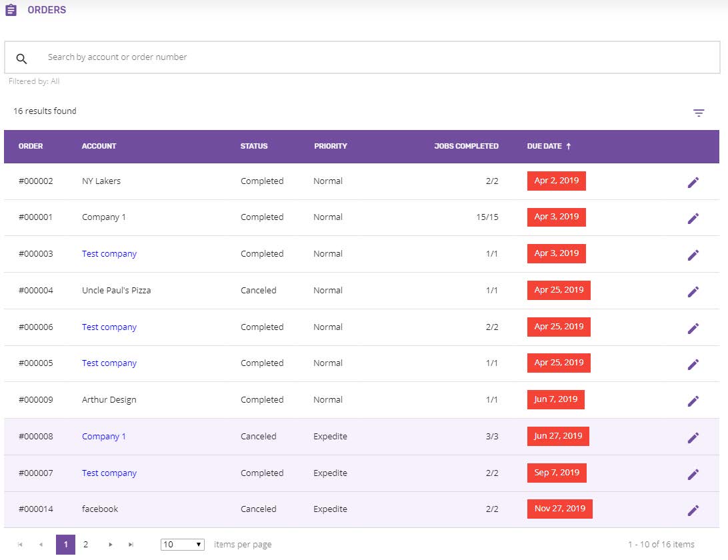Screen dimensions: 728x560
Task: Open edit for order #000009
Action: (x=693, y=401)
